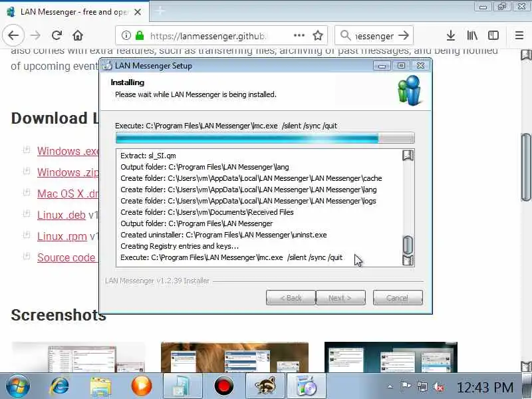
Task: Click Cancel in LAN Messenger Setup
Action: pyautogui.click(x=398, y=298)
